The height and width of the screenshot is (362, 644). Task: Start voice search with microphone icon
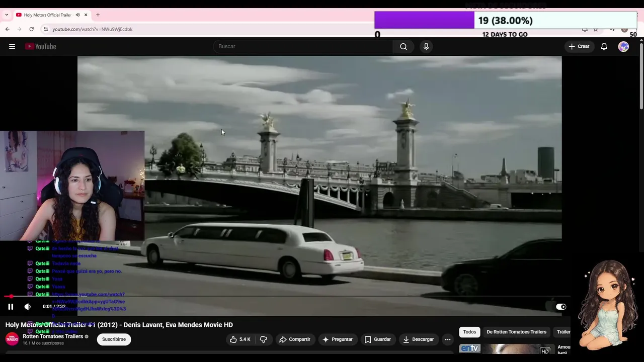(426, 46)
